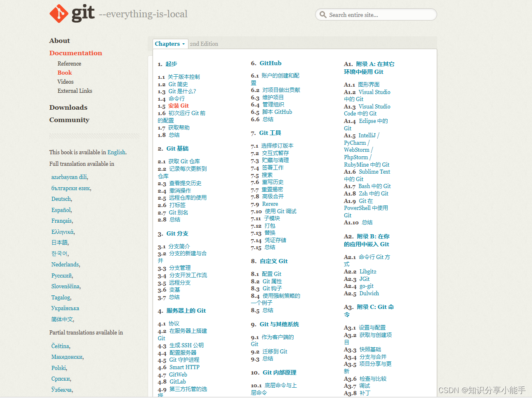Choose the Español translation
Image resolution: width=532 pixels, height=398 pixels.
pos(61,210)
